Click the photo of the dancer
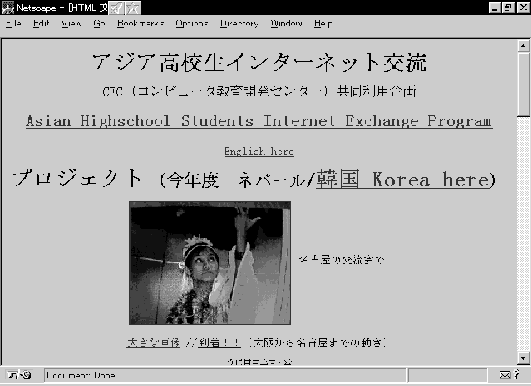Viewport: 531px width, 386px height. coord(210,263)
